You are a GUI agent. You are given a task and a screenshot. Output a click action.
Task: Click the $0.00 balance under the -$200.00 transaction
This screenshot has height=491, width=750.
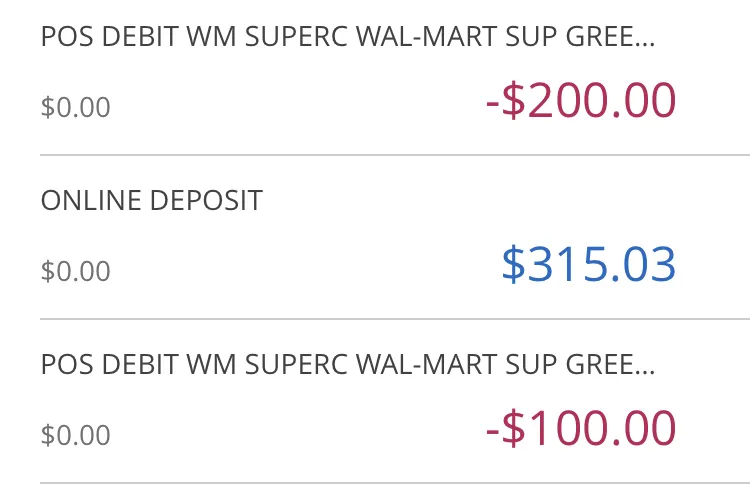pos(76,107)
